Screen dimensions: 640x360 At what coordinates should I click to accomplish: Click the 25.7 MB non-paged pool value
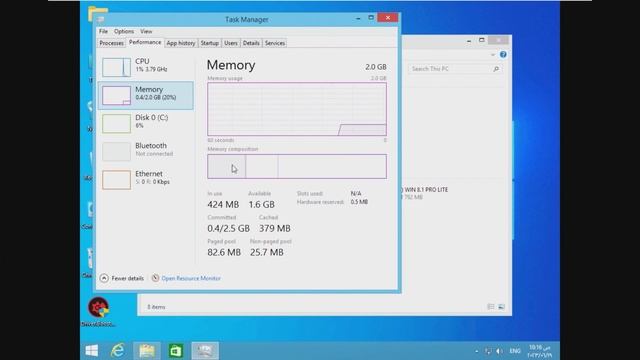(x=267, y=253)
